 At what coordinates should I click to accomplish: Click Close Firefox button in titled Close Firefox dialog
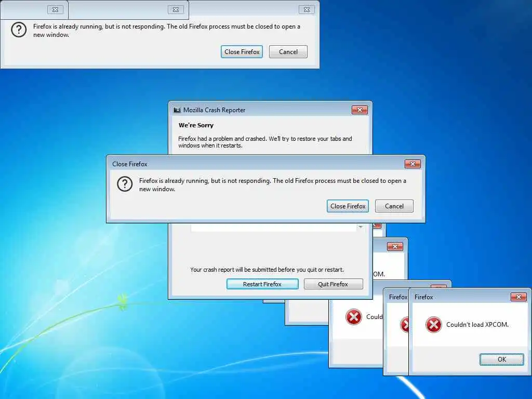tap(348, 206)
